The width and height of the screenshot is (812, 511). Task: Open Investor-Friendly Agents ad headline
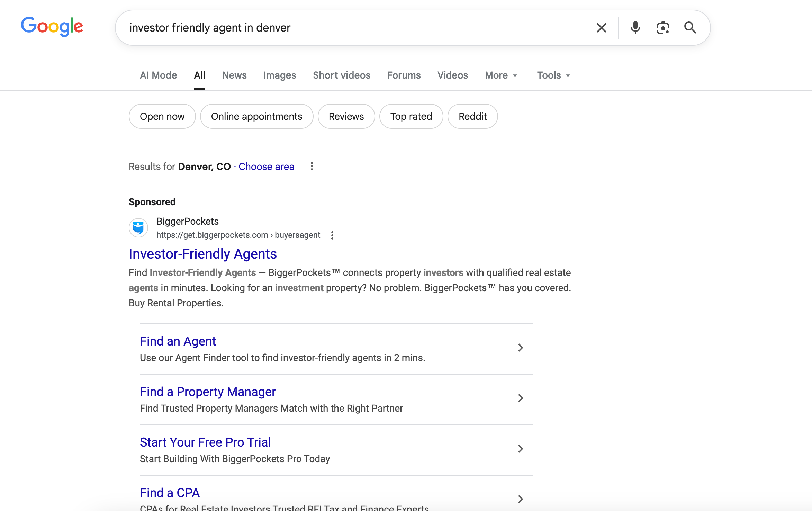tap(203, 254)
